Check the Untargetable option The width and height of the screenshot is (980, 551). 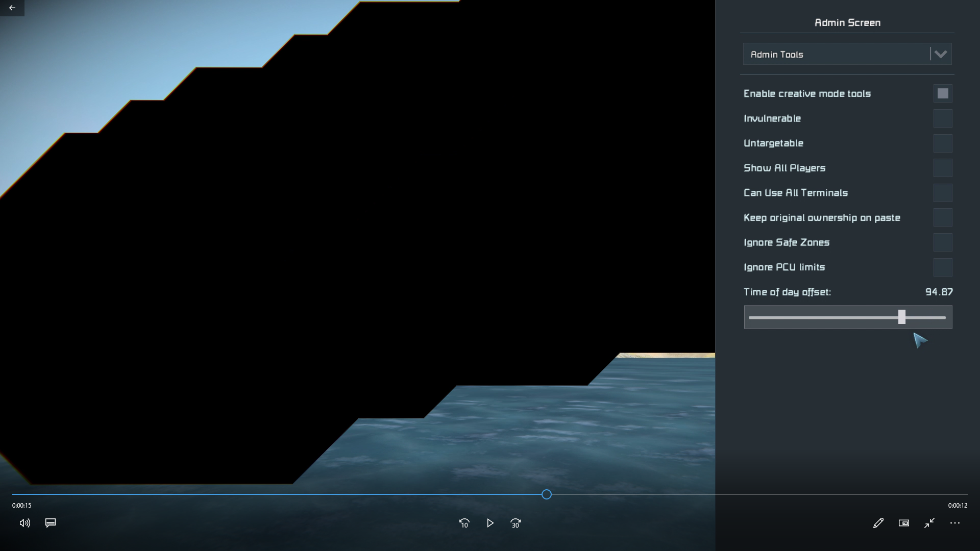pyautogui.click(x=943, y=143)
